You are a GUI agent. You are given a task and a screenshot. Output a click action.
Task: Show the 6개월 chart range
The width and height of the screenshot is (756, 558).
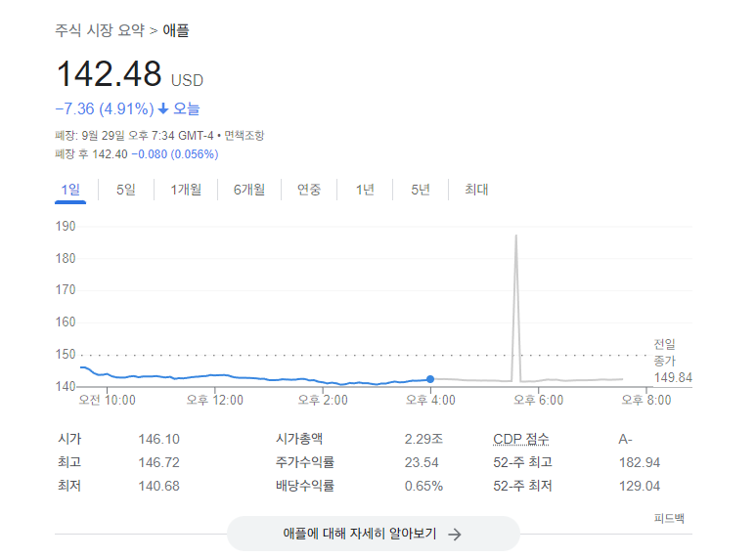(249, 190)
